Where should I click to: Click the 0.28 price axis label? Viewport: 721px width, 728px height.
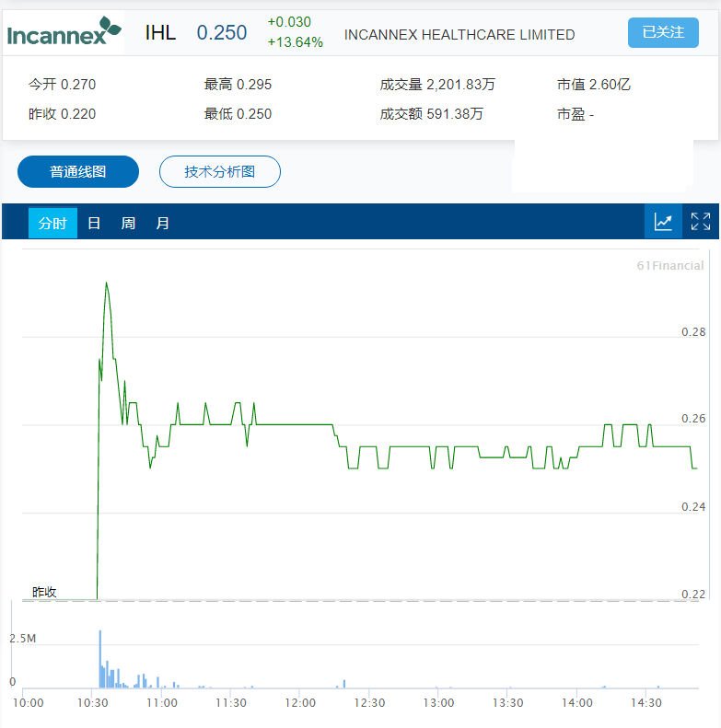coord(693,332)
